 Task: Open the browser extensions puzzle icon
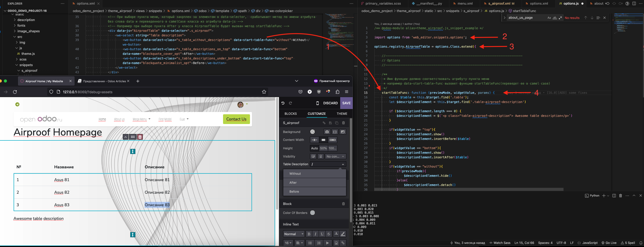(337, 92)
